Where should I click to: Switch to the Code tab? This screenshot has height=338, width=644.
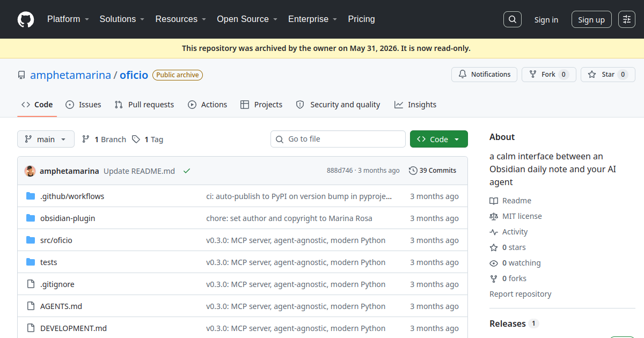(37, 105)
